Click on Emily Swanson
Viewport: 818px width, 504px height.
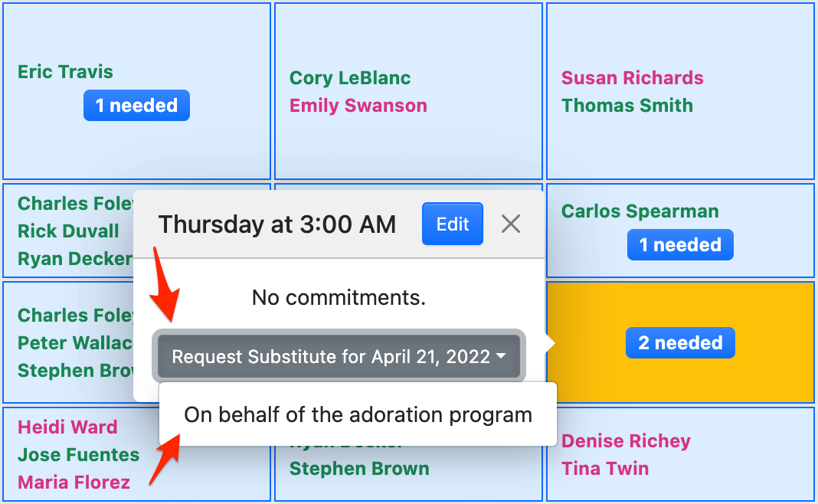(x=358, y=106)
